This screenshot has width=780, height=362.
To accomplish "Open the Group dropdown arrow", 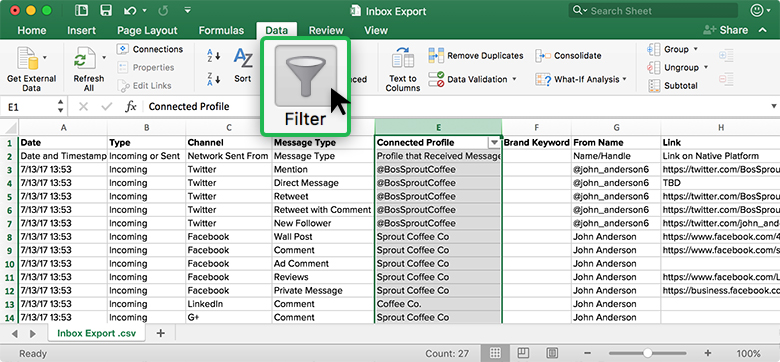I will (695, 49).
